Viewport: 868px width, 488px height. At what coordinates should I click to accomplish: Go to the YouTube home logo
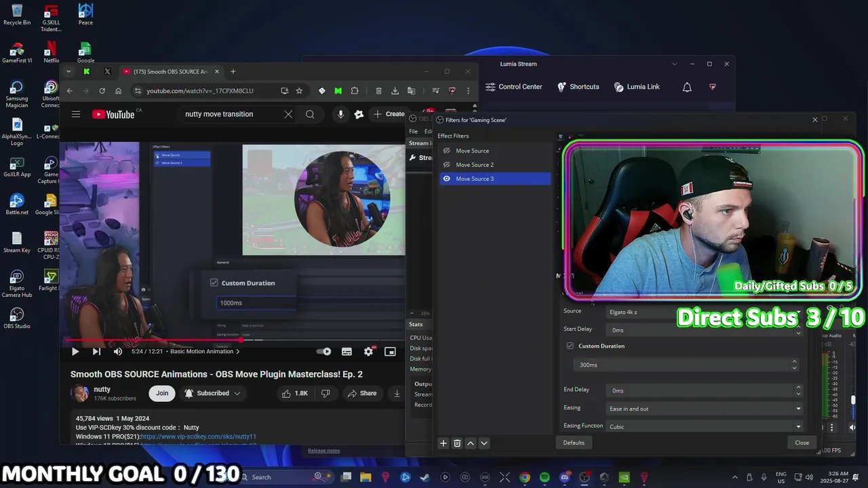pyautogui.click(x=113, y=115)
